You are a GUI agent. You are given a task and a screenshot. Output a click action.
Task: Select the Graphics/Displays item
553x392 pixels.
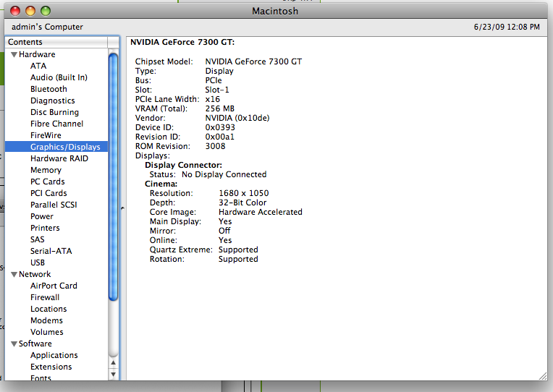(x=64, y=147)
